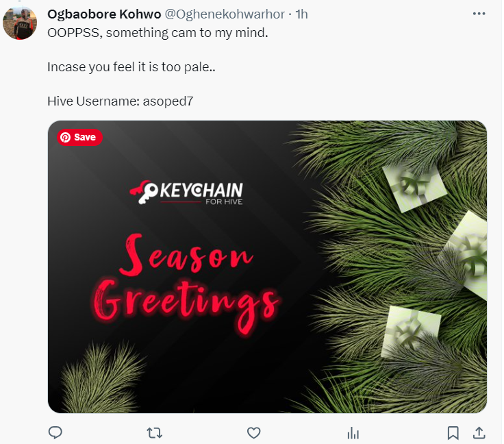
Task: Open Ogbaobore Kohwo's profile avatar
Action: 20,23
